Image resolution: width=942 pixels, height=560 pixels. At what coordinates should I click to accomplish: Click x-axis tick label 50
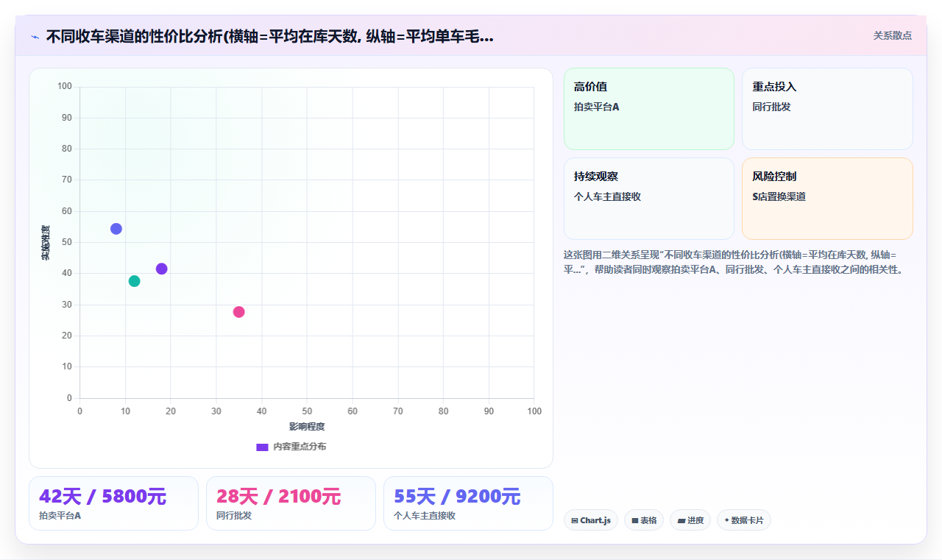coord(307,411)
